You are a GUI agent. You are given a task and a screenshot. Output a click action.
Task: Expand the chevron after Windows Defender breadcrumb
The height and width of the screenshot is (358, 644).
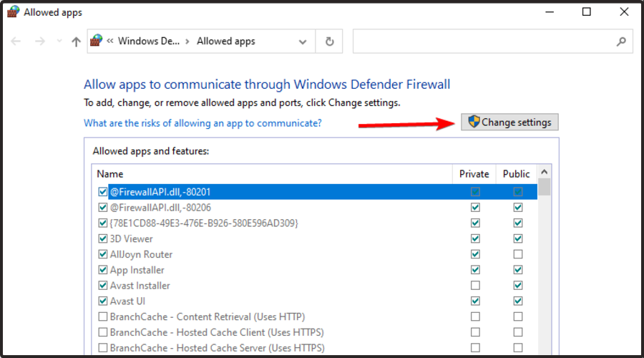tap(187, 42)
